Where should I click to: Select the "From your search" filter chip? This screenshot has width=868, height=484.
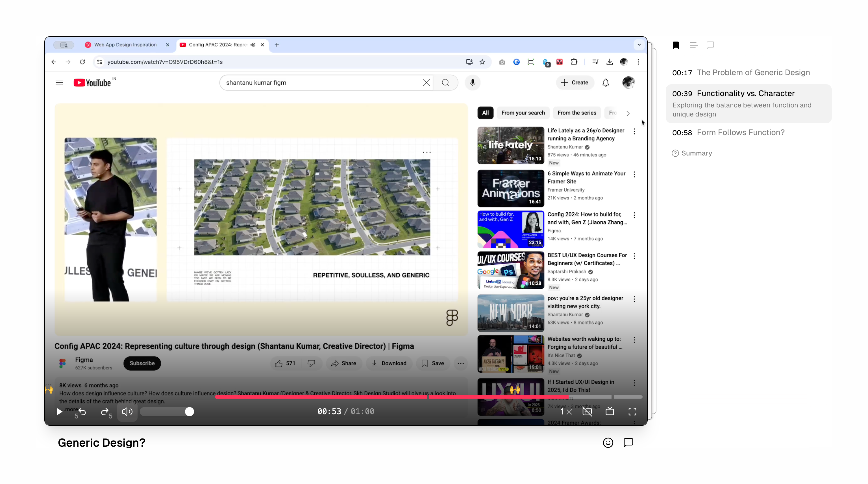click(x=523, y=113)
